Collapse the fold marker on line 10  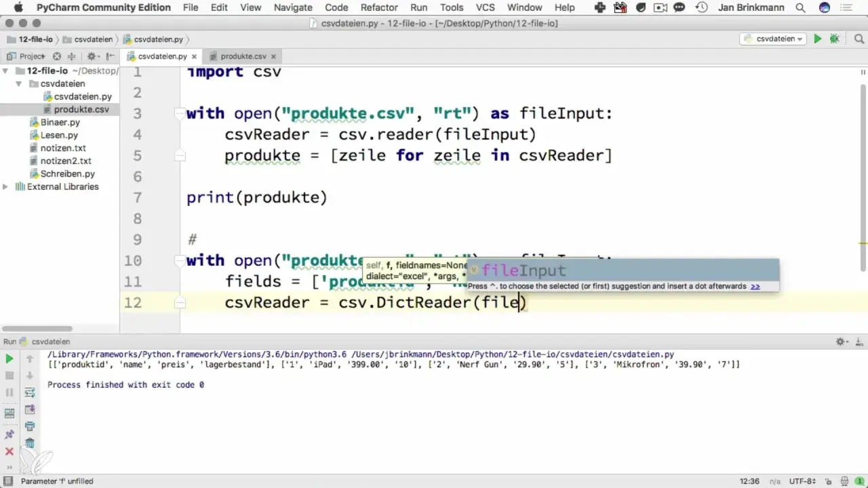[x=180, y=261]
